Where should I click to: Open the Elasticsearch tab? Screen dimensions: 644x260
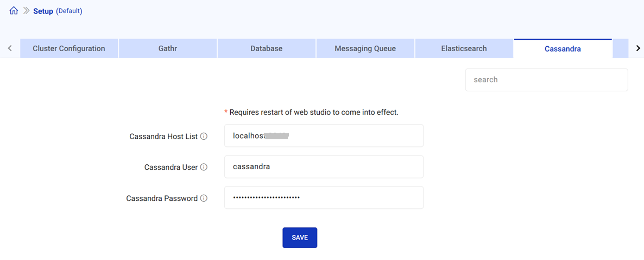click(x=464, y=48)
